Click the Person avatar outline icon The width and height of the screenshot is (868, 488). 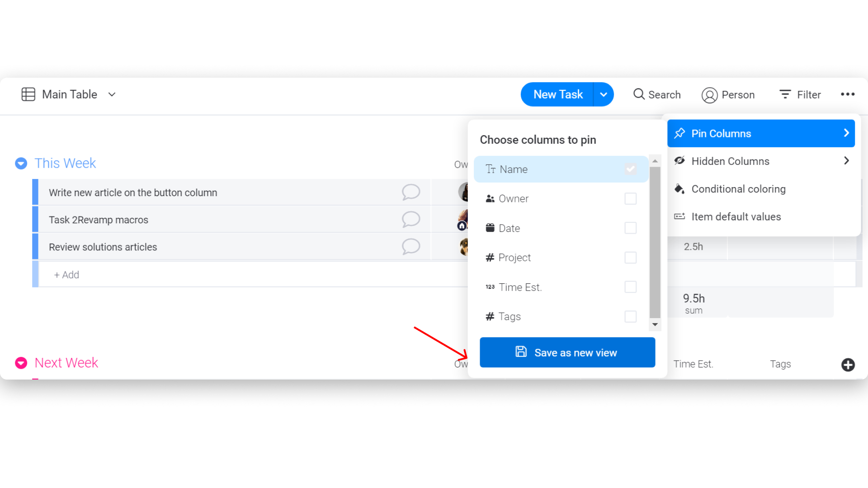(x=709, y=95)
